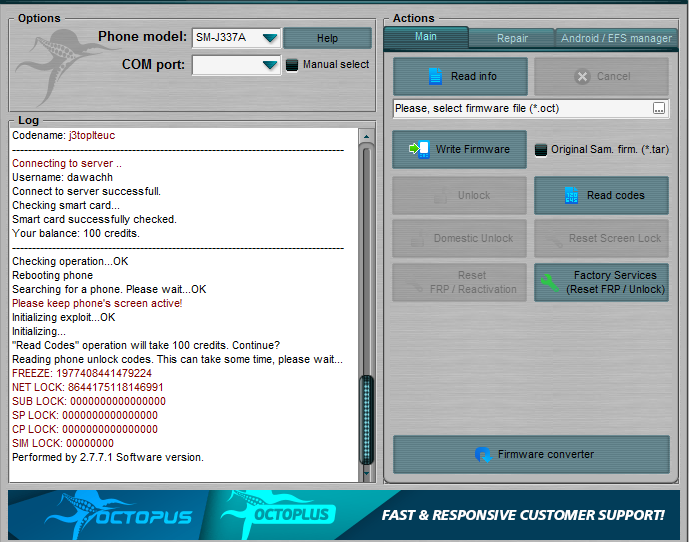This screenshot has width=689, height=542.
Task: Click the Unlock padlock icon
Action: pos(440,195)
